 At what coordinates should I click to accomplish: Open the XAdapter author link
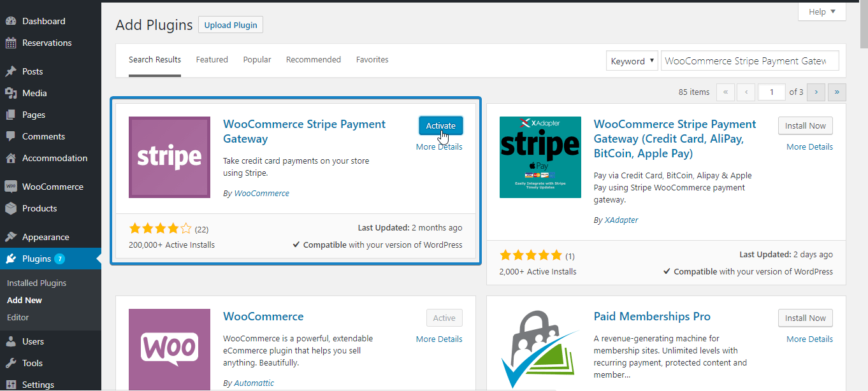621,220
